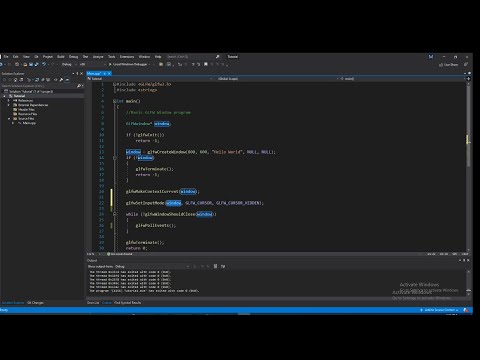Click the split editor icon

[468, 79]
